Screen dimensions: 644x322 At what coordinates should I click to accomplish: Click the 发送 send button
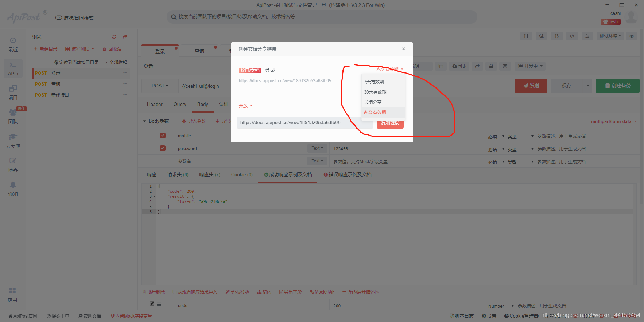[x=531, y=86]
